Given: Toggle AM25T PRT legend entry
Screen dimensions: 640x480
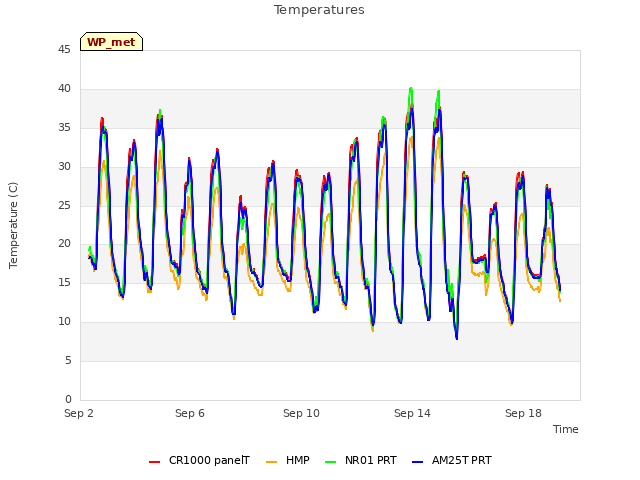Looking at the screenshot, I should (452, 460).
